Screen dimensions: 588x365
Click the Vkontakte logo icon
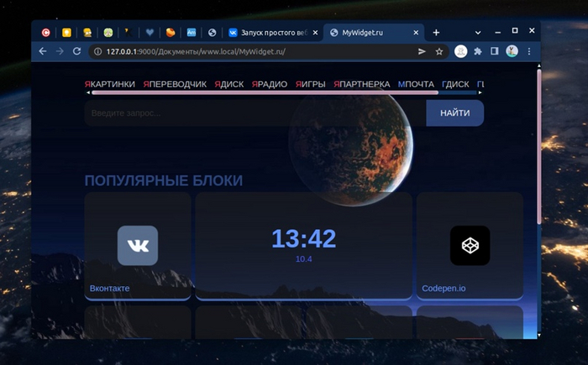click(137, 245)
